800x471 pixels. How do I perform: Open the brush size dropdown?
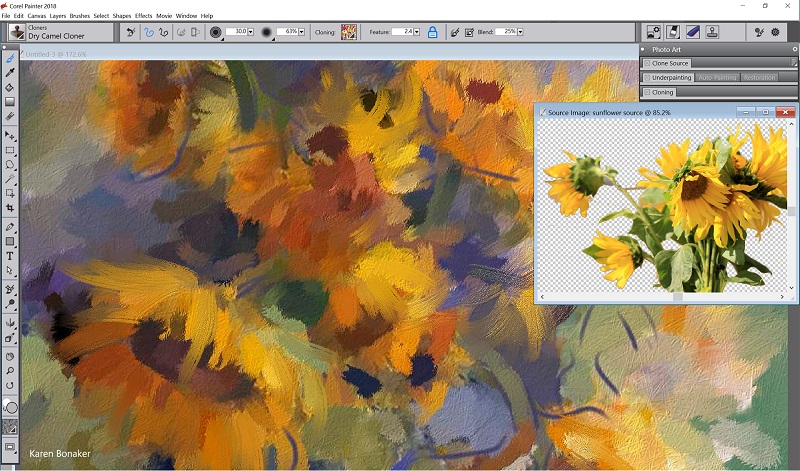249,32
